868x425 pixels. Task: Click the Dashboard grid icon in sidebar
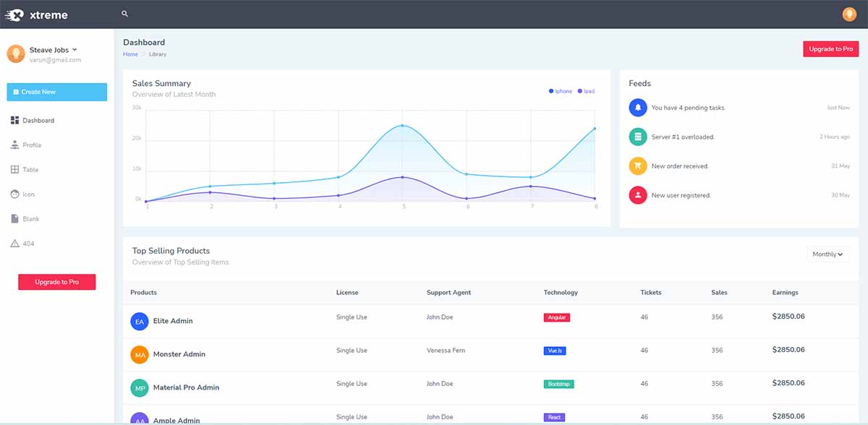pos(15,120)
